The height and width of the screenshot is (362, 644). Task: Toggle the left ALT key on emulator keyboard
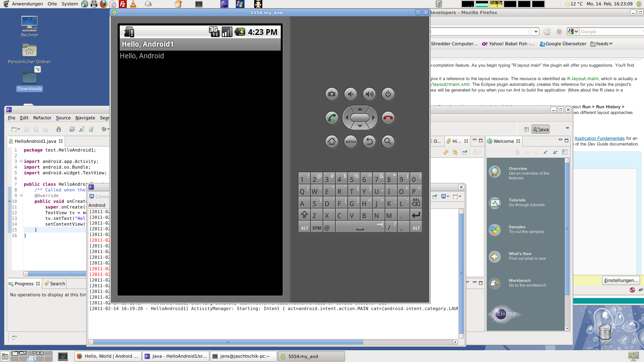click(304, 227)
